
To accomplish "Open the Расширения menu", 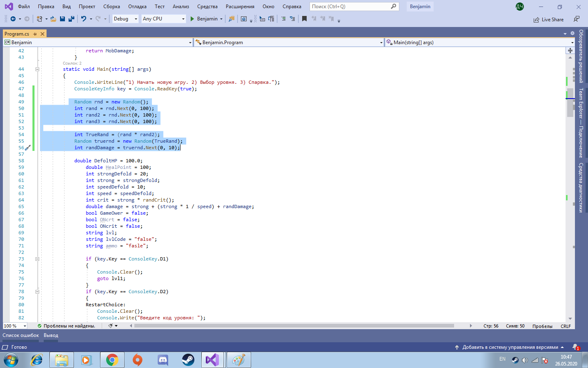I will click(240, 7).
